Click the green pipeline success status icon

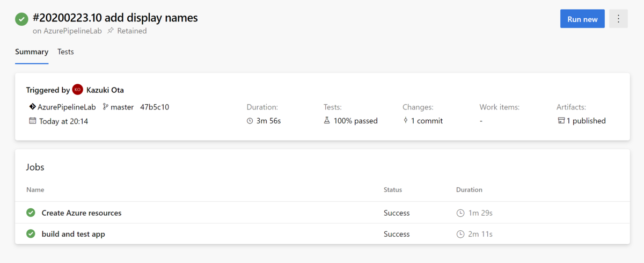(22, 19)
